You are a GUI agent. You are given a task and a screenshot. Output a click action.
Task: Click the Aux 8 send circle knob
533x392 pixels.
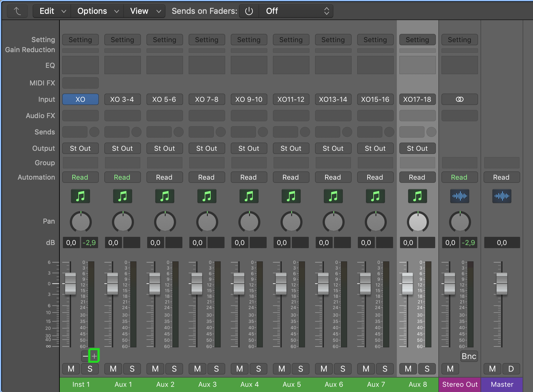coord(431,132)
